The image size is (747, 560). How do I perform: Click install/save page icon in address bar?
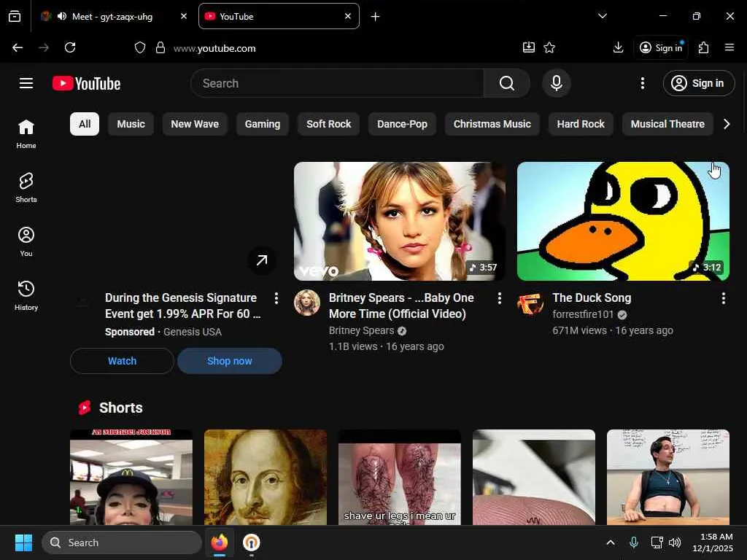click(x=528, y=47)
